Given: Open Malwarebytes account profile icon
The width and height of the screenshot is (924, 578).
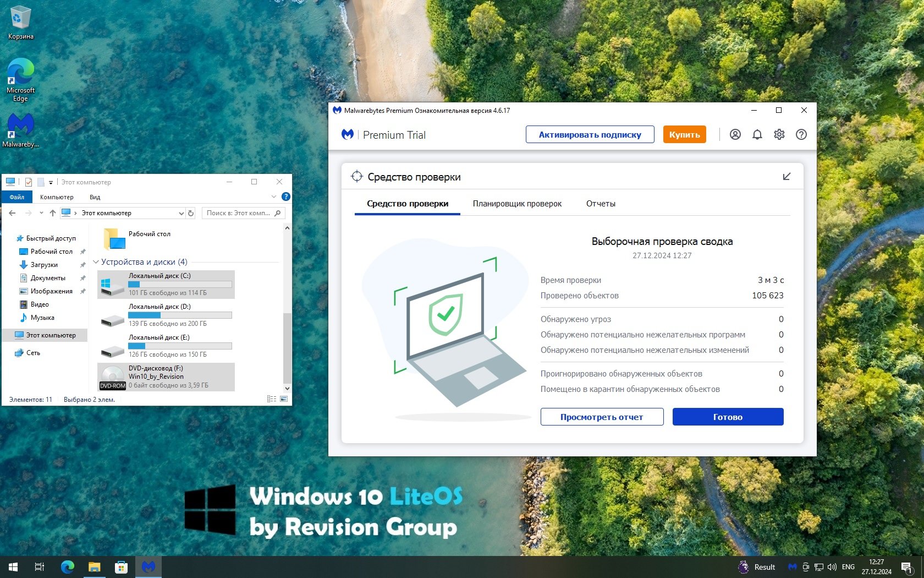Looking at the screenshot, I should 735,134.
